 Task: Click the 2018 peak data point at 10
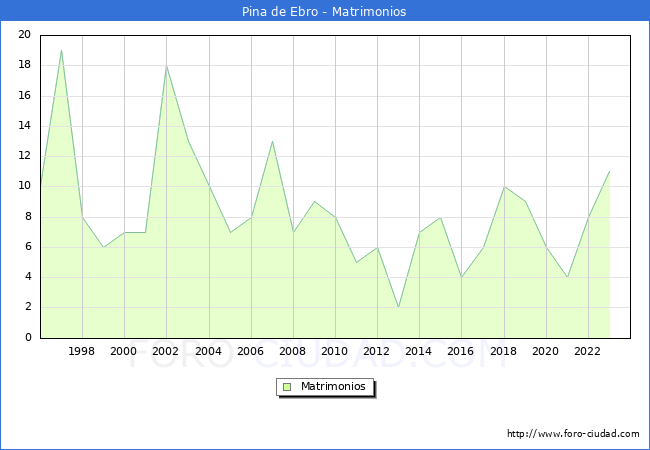[503, 186]
